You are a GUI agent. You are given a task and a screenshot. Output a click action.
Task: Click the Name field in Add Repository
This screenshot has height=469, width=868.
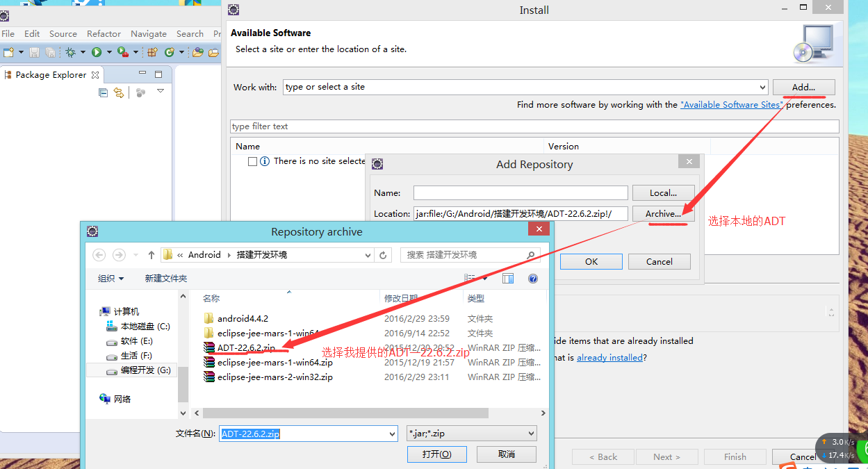click(521, 192)
